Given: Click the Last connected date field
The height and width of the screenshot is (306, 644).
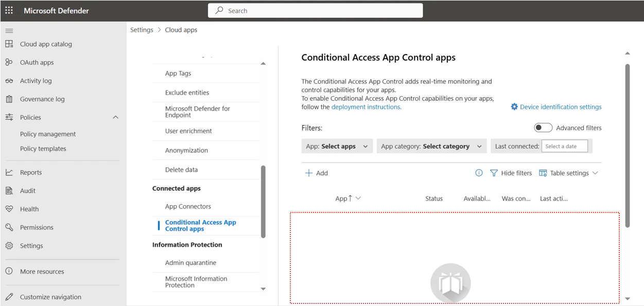Looking at the screenshot, I should point(565,146).
